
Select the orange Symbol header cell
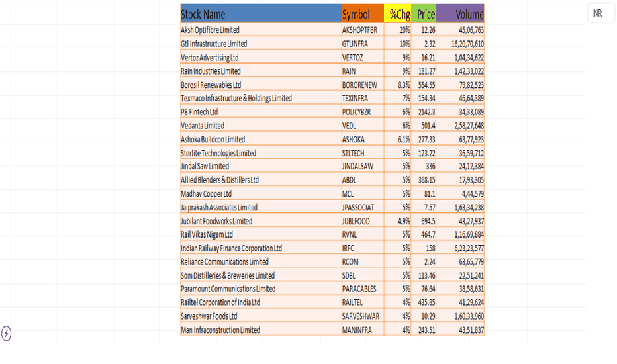coord(362,14)
